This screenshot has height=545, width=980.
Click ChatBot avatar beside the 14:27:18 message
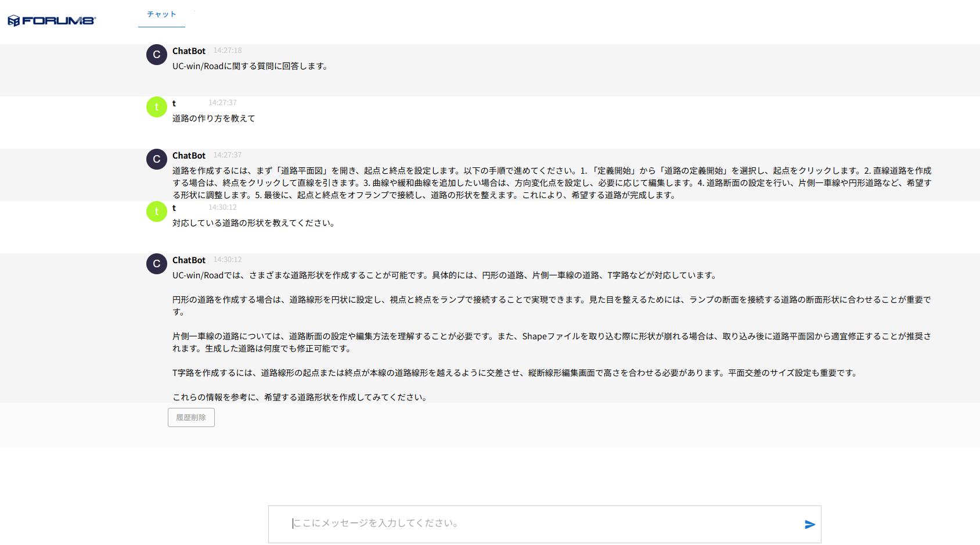(157, 55)
